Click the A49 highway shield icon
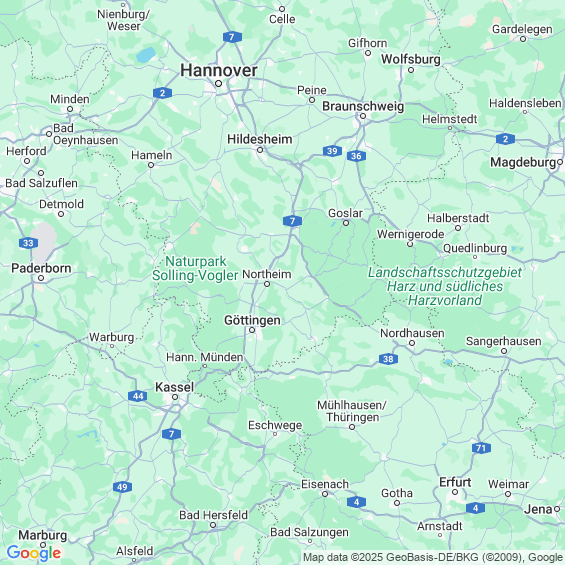The width and height of the screenshot is (565, 565). (122, 487)
